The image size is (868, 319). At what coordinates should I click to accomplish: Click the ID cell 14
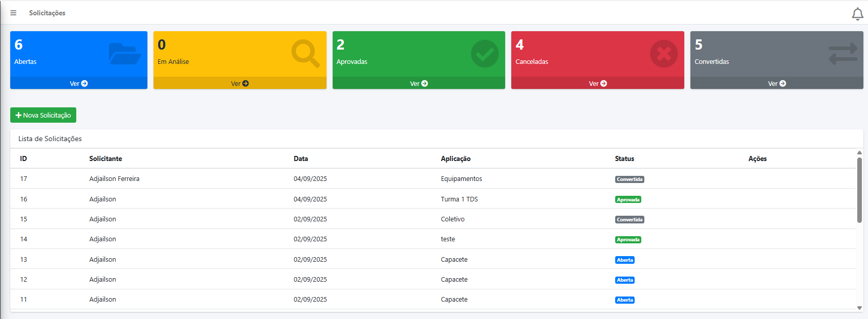(x=24, y=239)
